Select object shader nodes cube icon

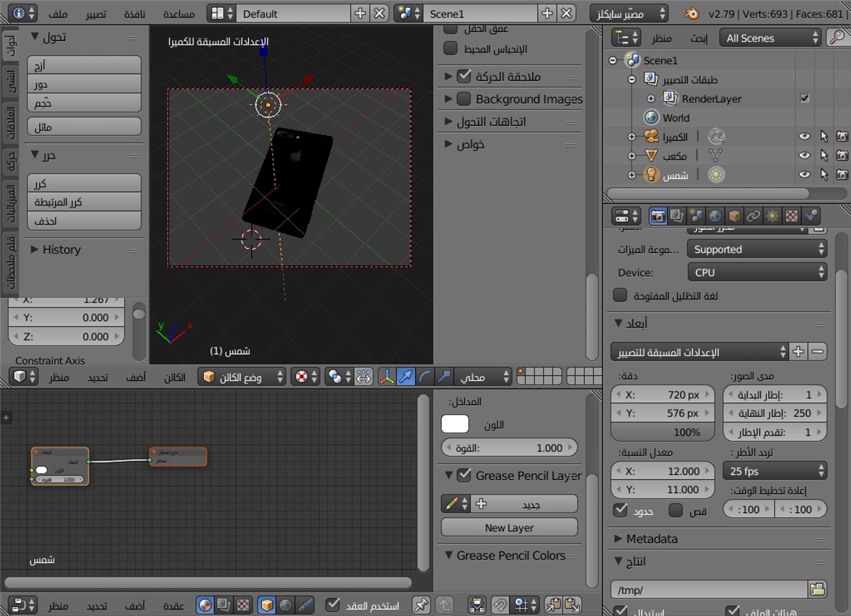click(267, 605)
